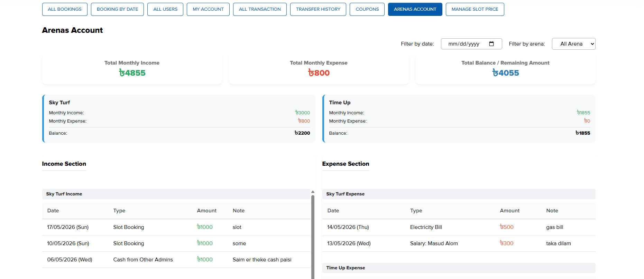Viewport: 644px width, 279px height.
Task: Click Sky Turf monthly income ৳3000
Action: [x=303, y=113]
